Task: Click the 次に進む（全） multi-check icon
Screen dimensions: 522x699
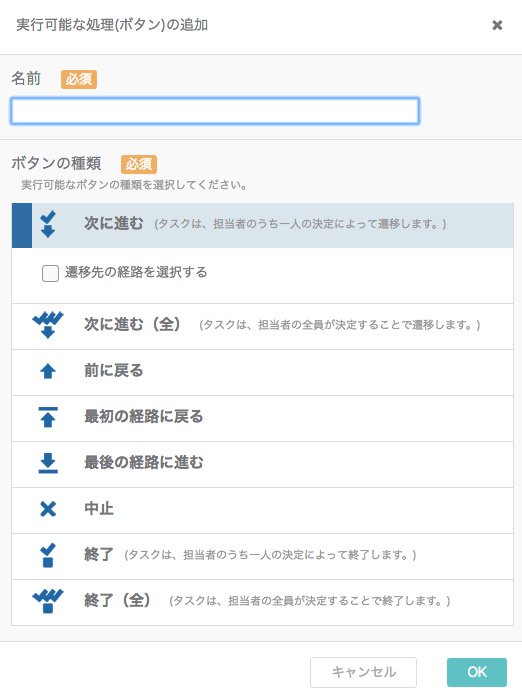Action: 48,325
